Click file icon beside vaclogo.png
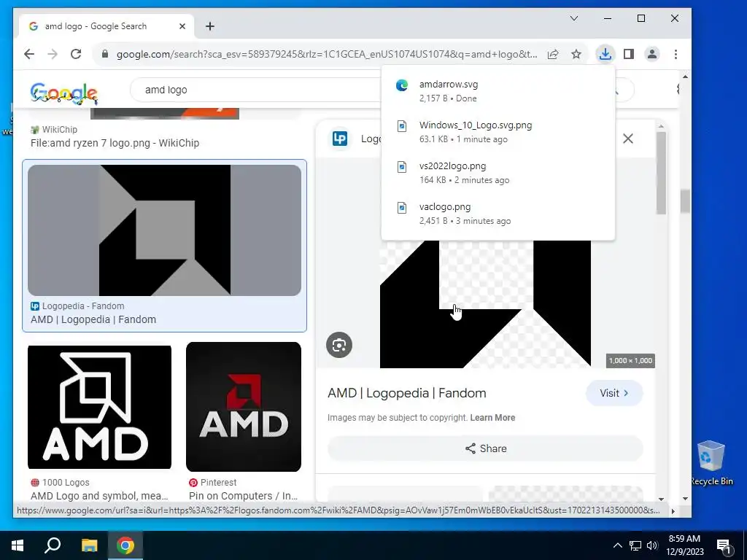 pyautogui.click(x=402, y=208)
